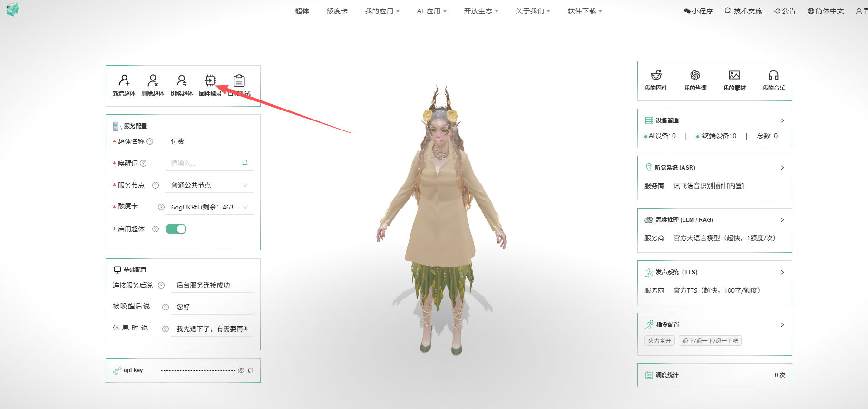The width and height of the screenshot is (868, 409).
Task: Click the 删除超体 delete avatar icon
Action: click(153, 80)
